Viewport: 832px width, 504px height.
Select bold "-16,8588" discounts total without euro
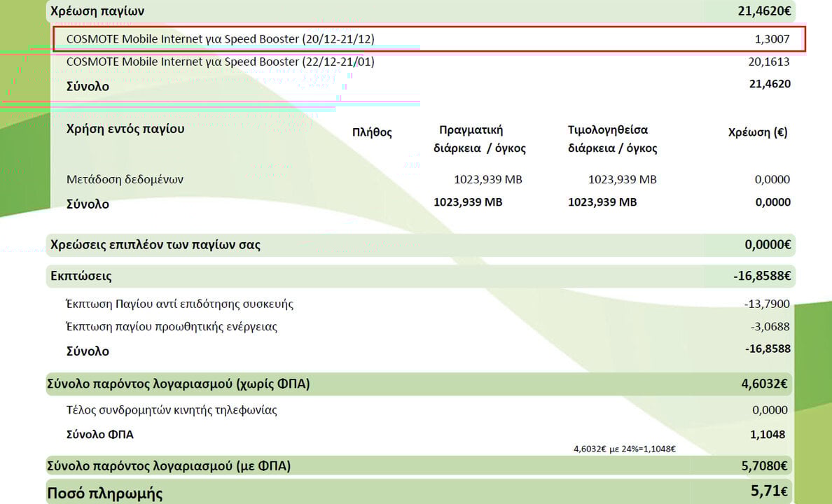click(768, 349)
